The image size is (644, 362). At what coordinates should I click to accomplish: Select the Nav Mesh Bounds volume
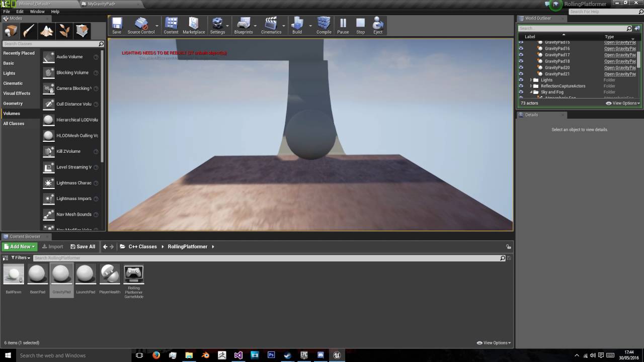point(71,214)
